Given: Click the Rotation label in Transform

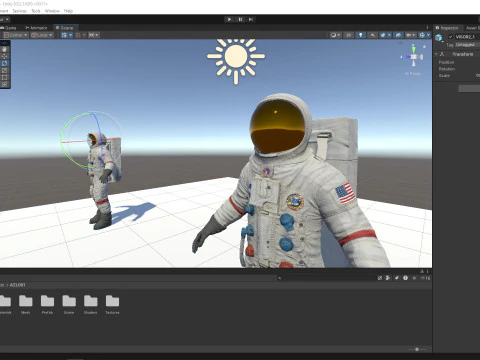Looking at the screenshot, I should point(447,69).
